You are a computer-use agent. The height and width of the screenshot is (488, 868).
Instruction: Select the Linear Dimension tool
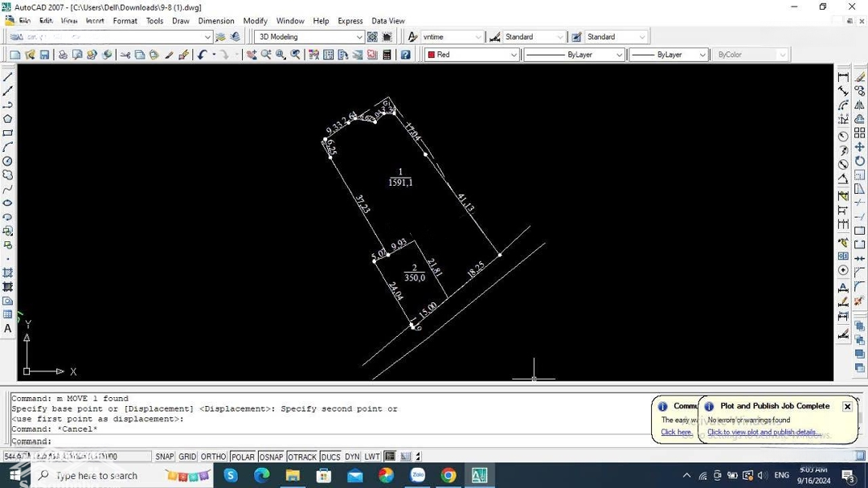coord(843,77)
